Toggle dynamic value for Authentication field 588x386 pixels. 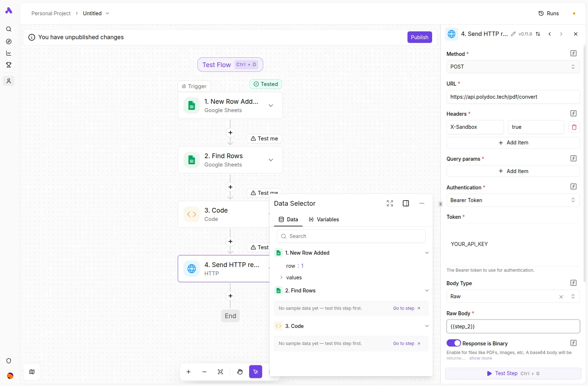[x=573, y=186]
